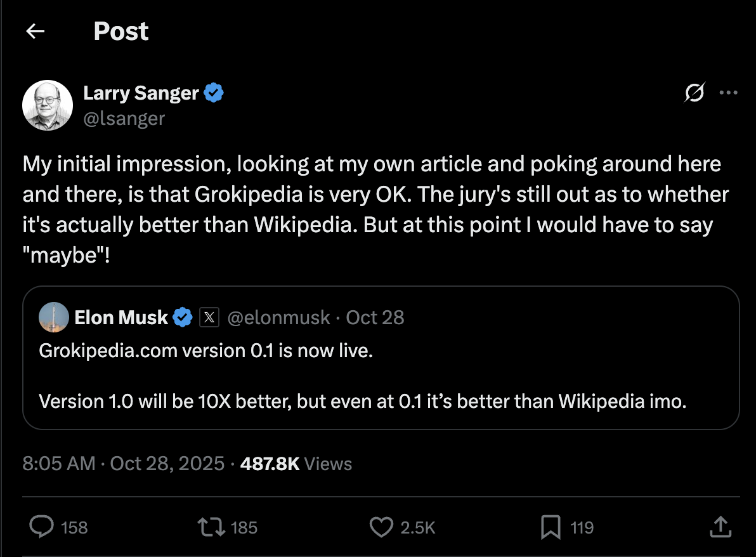Open @elonmusk's profile from the quoted post
The width and height of the screenshot is (756, 557).
[278, 317]
